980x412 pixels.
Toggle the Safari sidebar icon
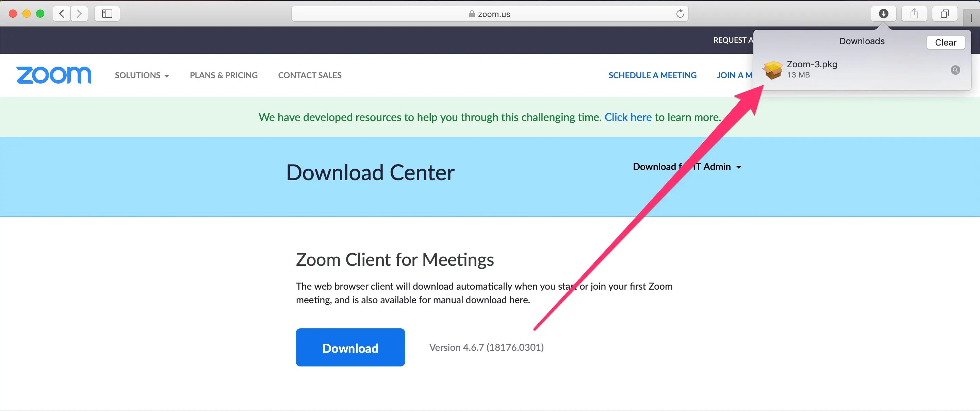107,14
